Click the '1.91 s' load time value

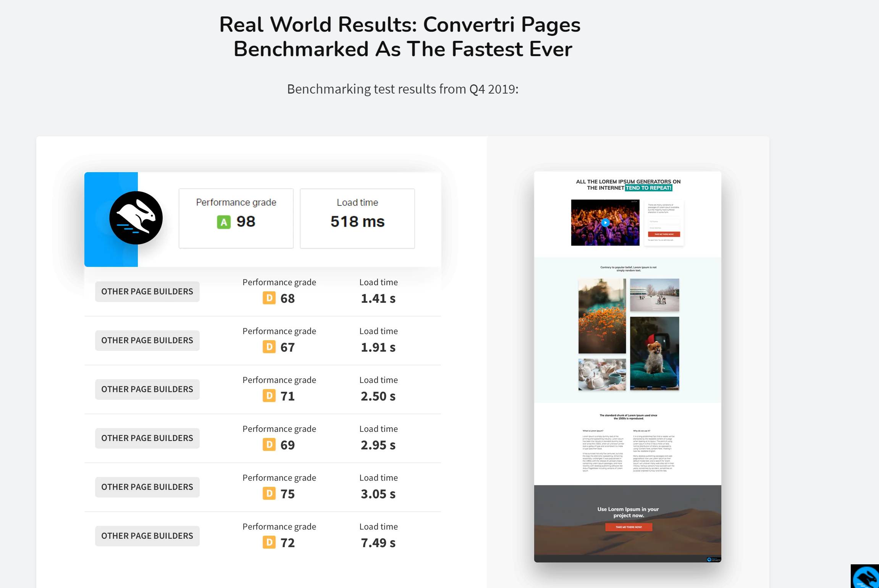coord(378,347)
